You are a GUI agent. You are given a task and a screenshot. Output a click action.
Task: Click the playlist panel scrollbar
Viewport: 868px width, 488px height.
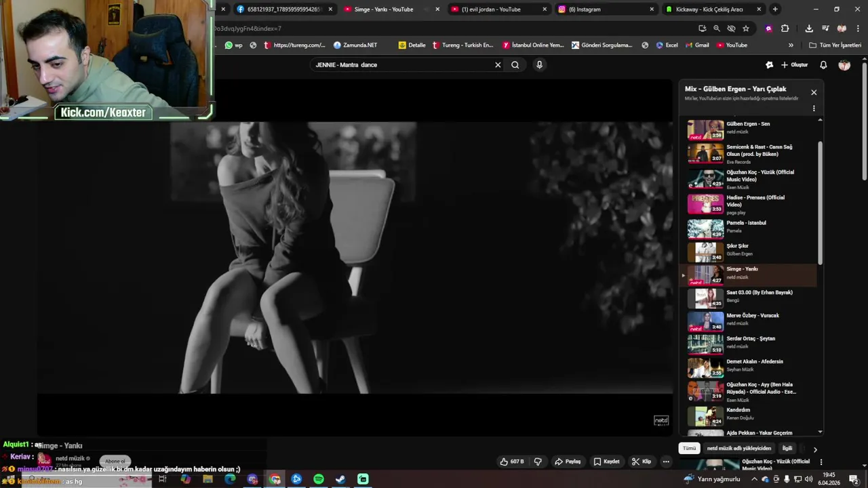point(820,203)
